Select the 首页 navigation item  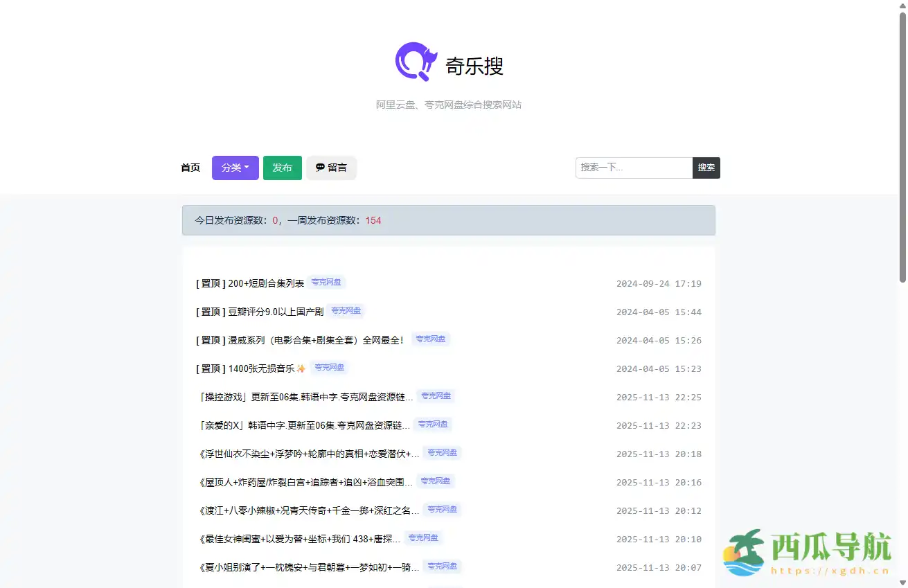click(190, 168)
